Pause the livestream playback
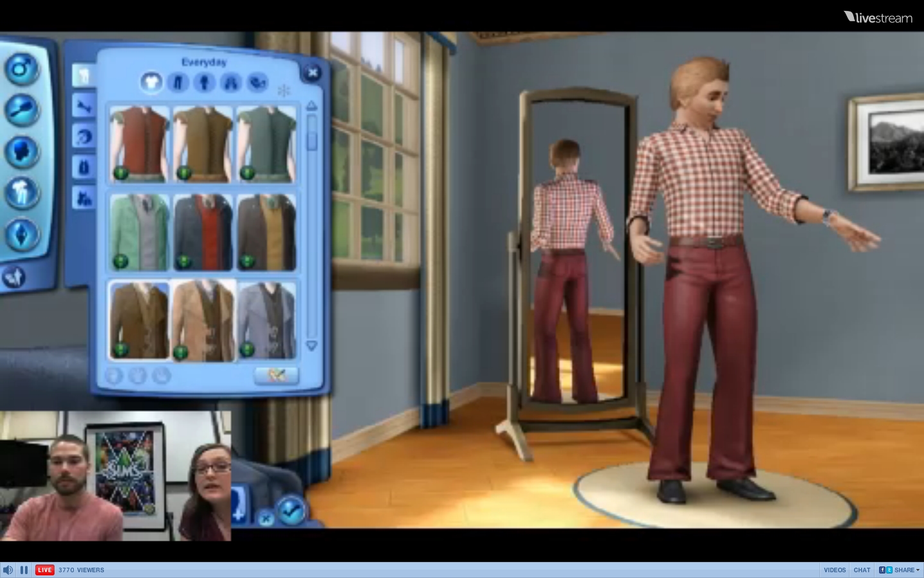The width and height of the screenshot is (924, 578). coord(24,570)
